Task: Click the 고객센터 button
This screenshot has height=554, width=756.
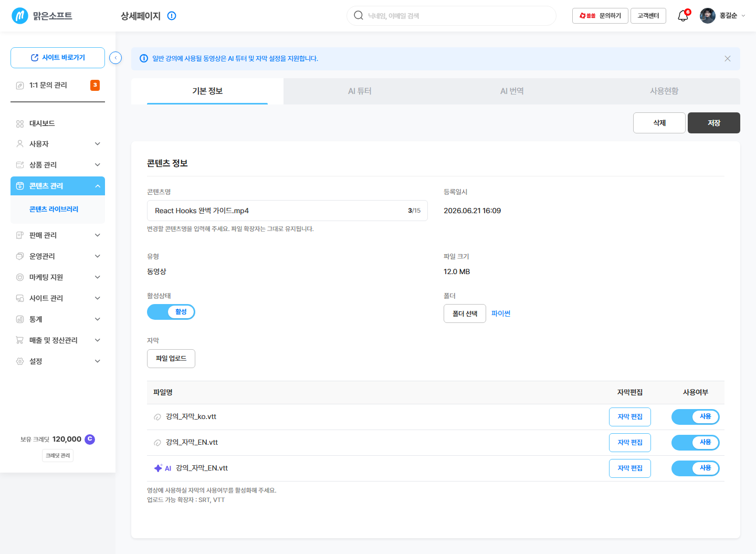Action: pos(648,16)
